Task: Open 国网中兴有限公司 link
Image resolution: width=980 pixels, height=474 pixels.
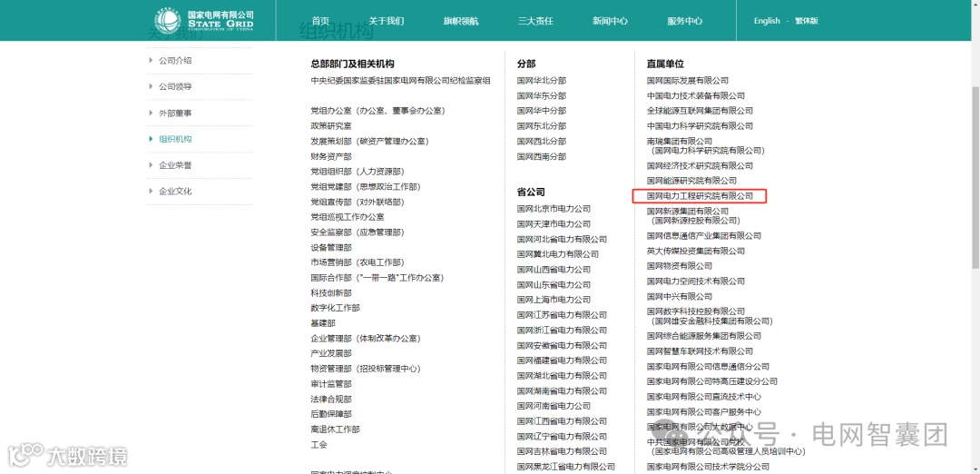Action: coord(680,296)
